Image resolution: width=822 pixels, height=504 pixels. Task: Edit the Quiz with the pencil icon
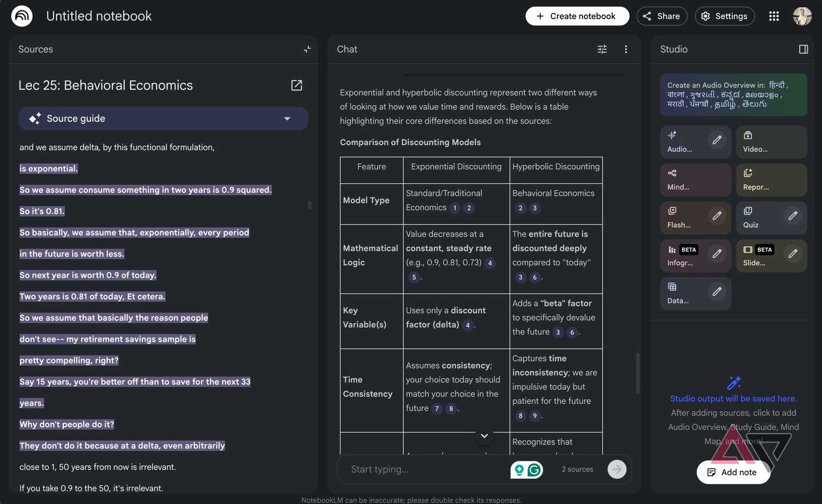pyautogui.click(x=793, y=216)
